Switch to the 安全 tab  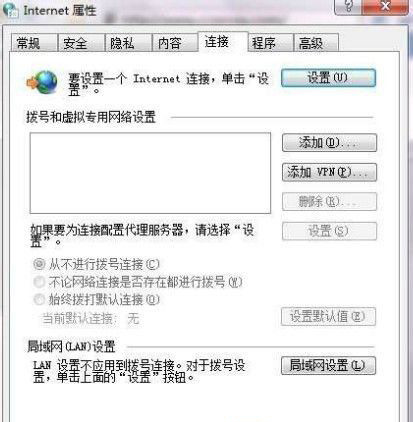pyautogui.click(x=81, y=43)
